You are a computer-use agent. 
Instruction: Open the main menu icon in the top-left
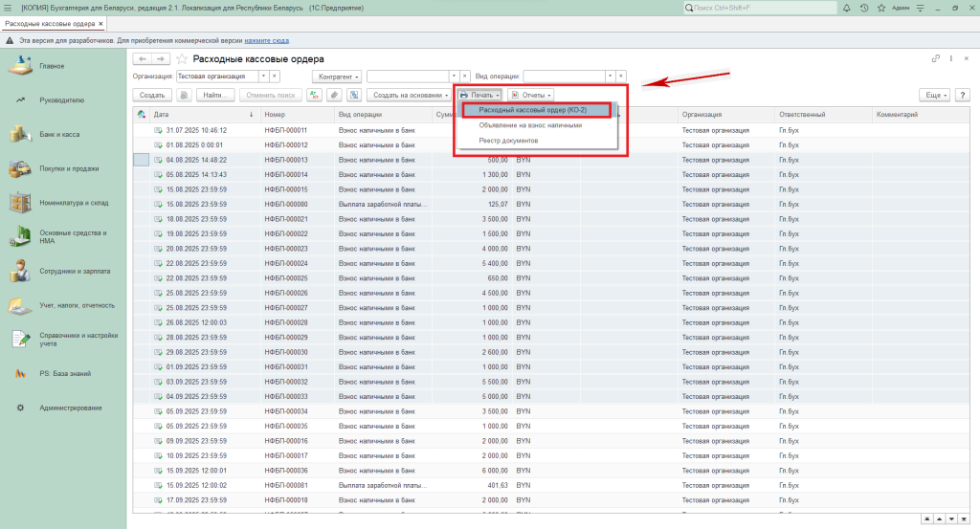pos(9,8)
